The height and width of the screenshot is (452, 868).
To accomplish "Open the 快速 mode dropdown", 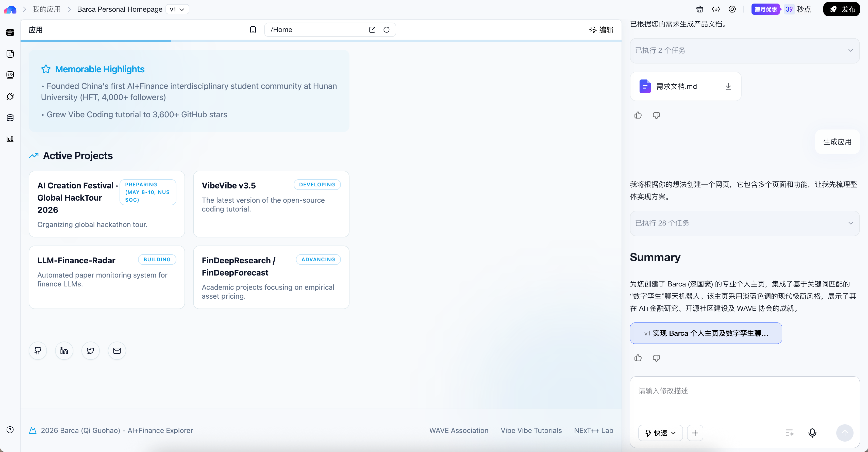I will click(660, 433).
